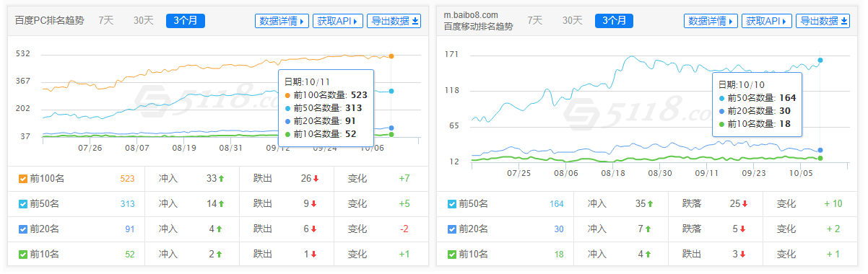Export PC ranking data via 导出数据
The width and height of the screenshot is (868, 274).
pos(394,21)
